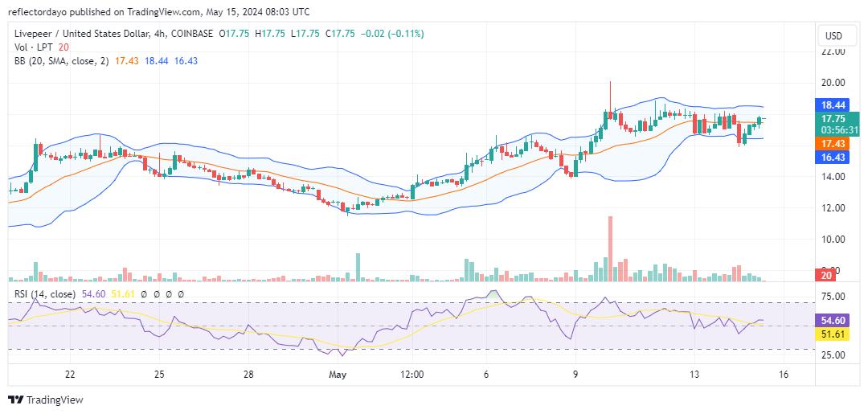Click the orange 17.43 price tag
The height and width of the screenshot is (414, 868).
point(833,143)
